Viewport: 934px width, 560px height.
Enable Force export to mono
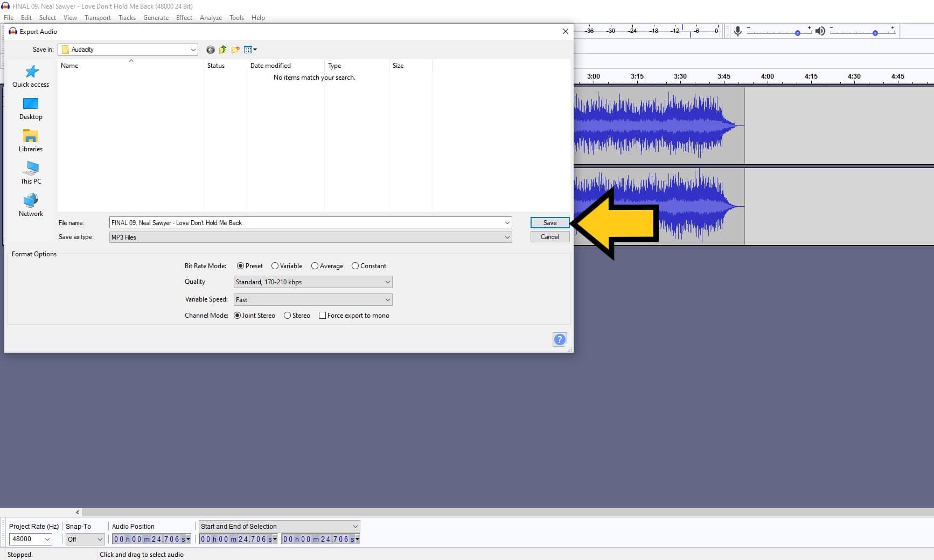click(323, 315)
